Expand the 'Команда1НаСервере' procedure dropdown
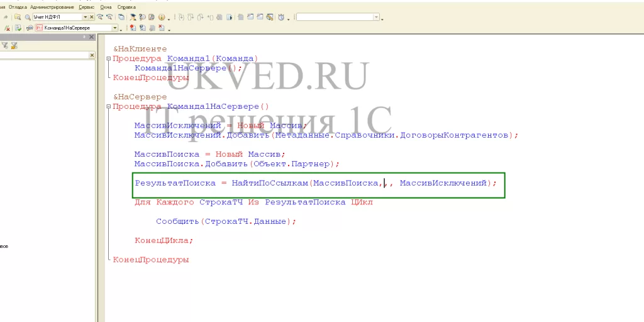 coord(115,28)
